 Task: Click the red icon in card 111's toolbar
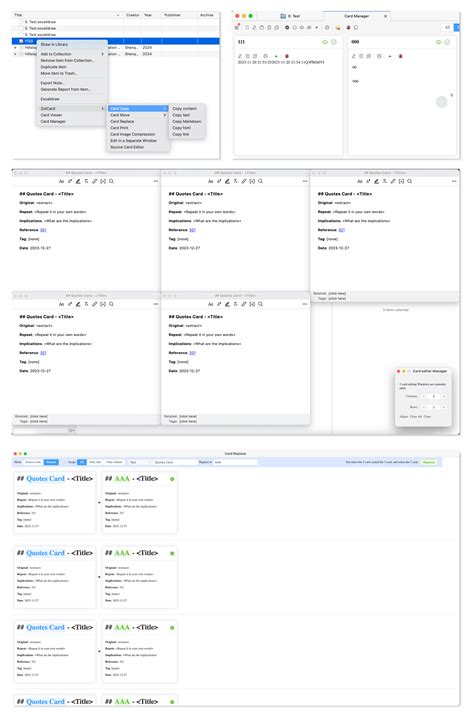[286, 56]
